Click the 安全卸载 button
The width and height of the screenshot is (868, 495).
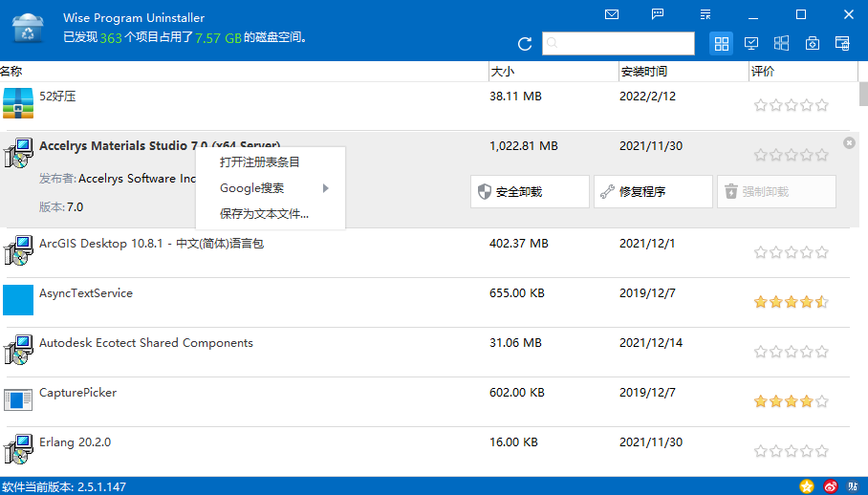[x=530, y=192]
